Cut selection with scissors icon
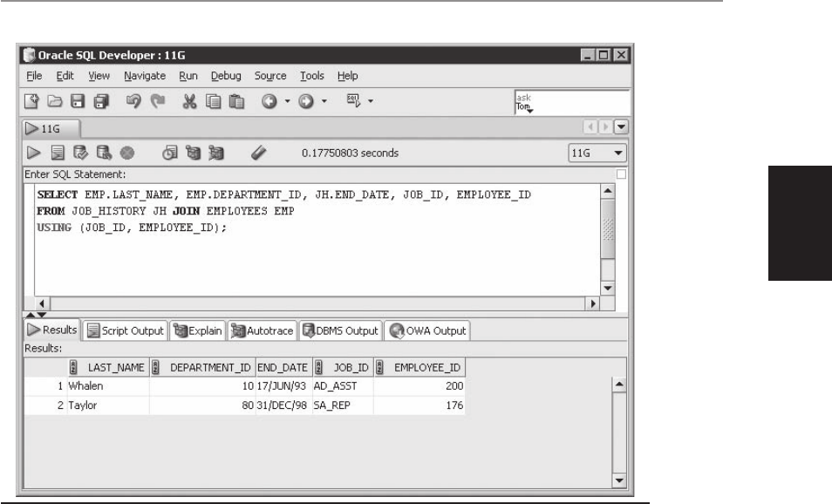 coord(189,101)
